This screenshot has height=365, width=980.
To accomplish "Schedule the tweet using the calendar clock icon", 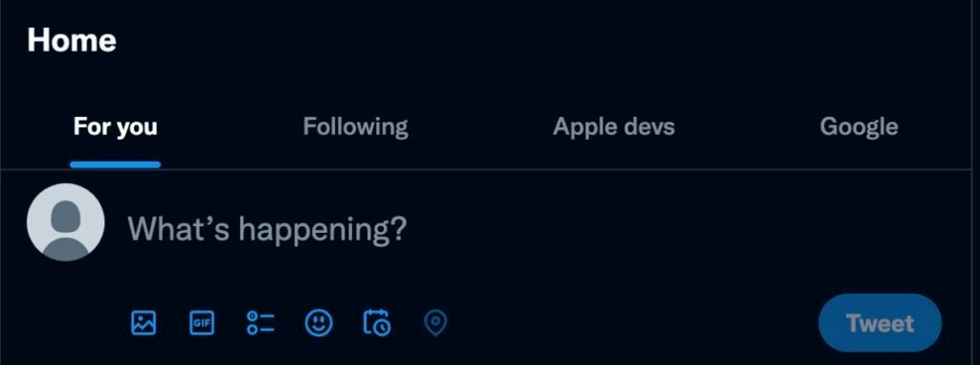I will click(x=377, y=323).
